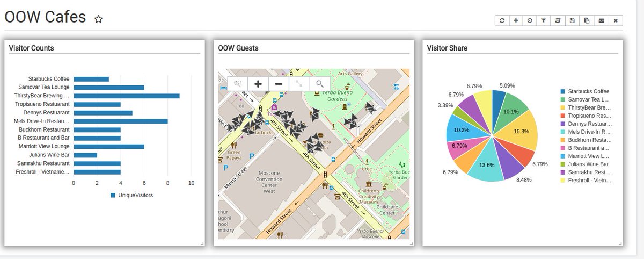
Task: Select the 10.1% green pie slice
Action: (x=511, y=111)
